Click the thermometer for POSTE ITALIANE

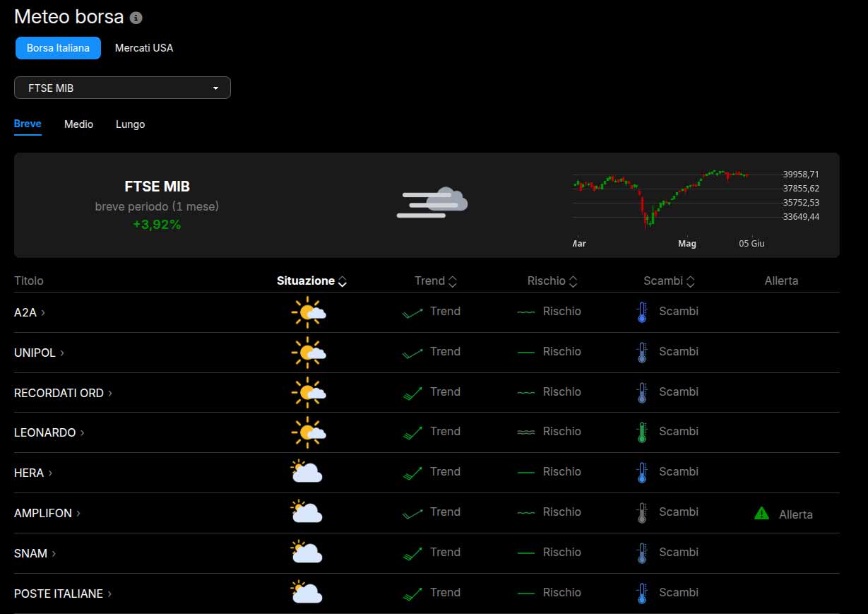(x=642, y=594)
